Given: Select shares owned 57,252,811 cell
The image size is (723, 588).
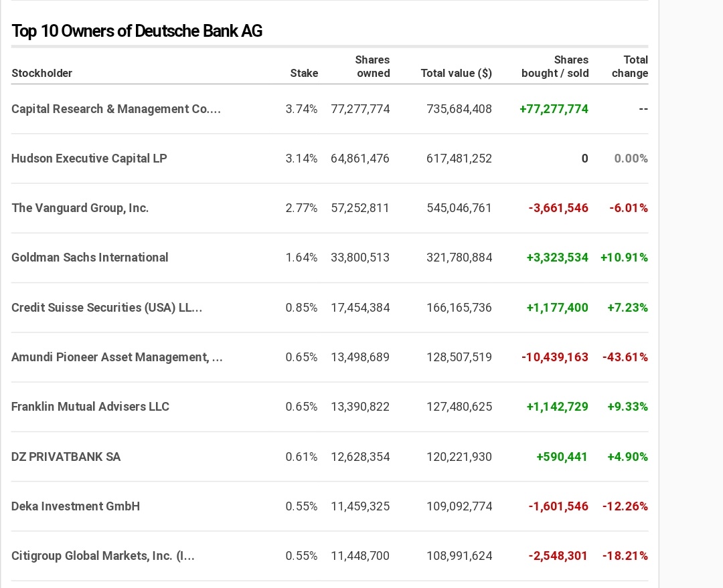Looking at the screenshot, I should point(360,208).
